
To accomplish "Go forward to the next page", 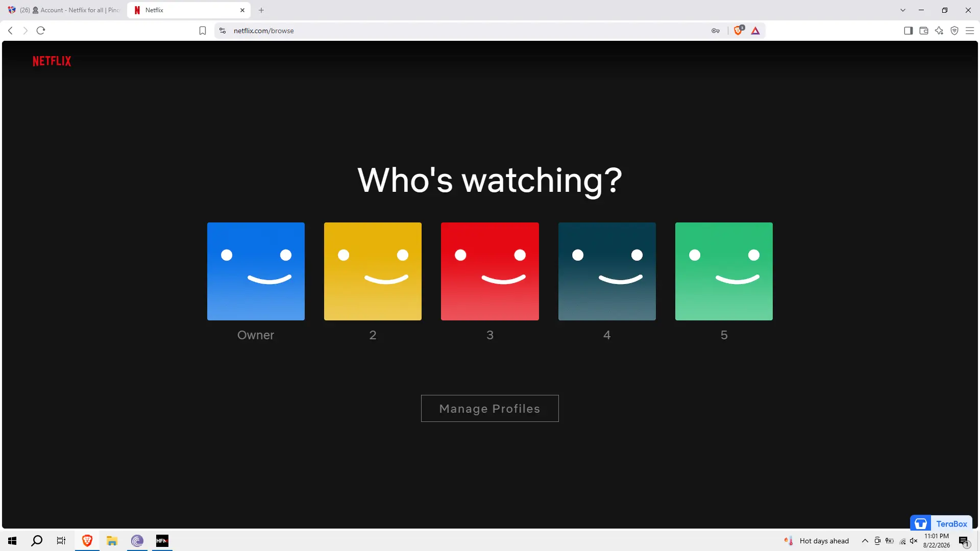I will 25,31.
